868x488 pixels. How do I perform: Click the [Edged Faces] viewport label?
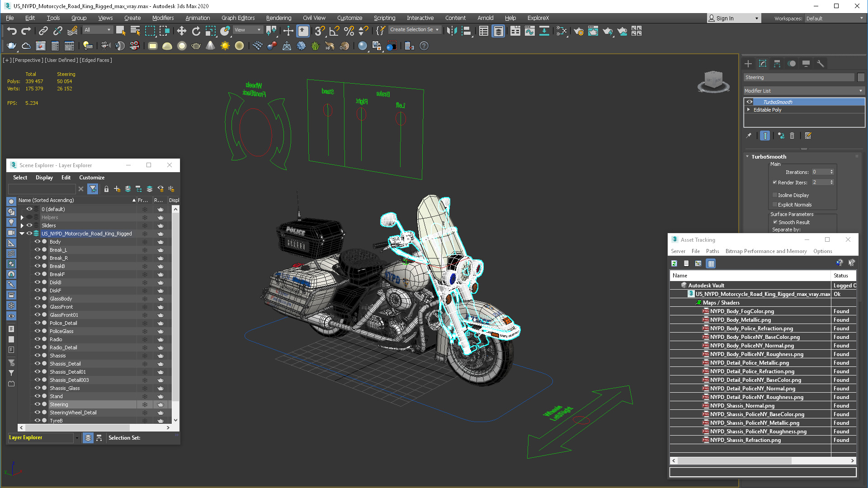click(96, 60)
